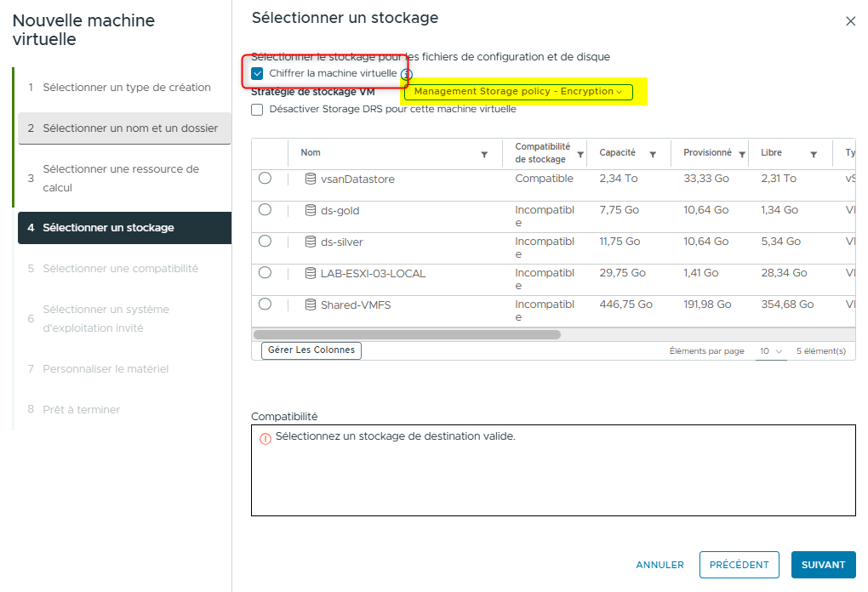Click the Précédent button
Image resolution: width=868 pixels, height=592 pixels.
click(x=739, y=565)
